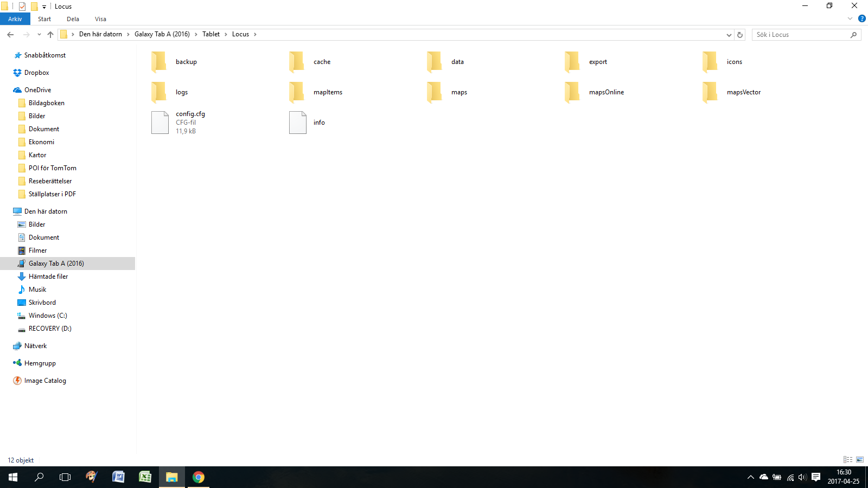Viewport: 868px width, 488px height.
Task: Open the Dela ribbon tab
Action: click(73, 19)
